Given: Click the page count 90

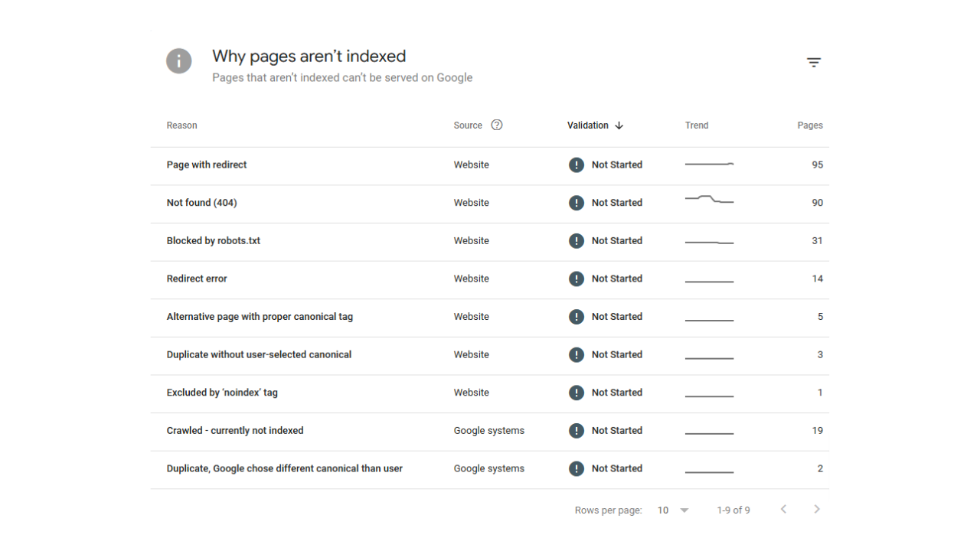Looking at the screenshot, I should coord(818,203).
